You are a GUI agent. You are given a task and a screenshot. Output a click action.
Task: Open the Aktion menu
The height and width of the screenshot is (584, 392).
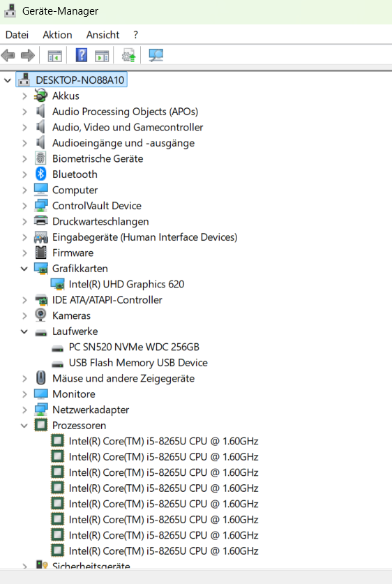pos(57,35)
